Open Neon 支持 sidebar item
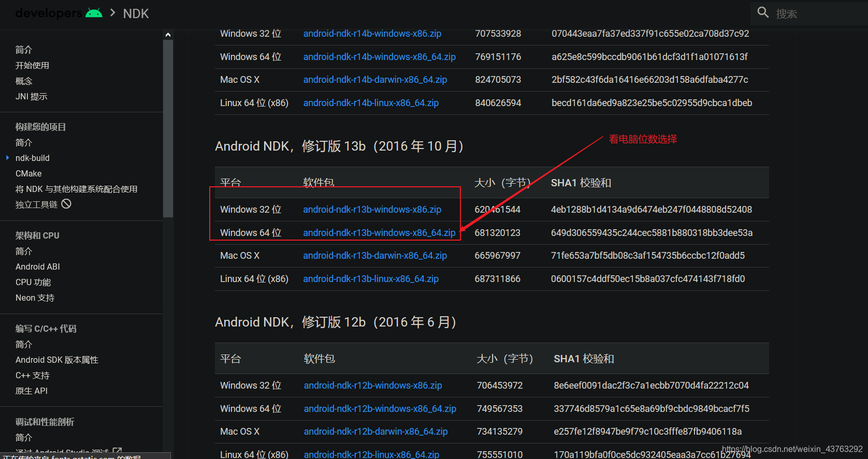This screenshot has width=868, height=459. [35, 298]
